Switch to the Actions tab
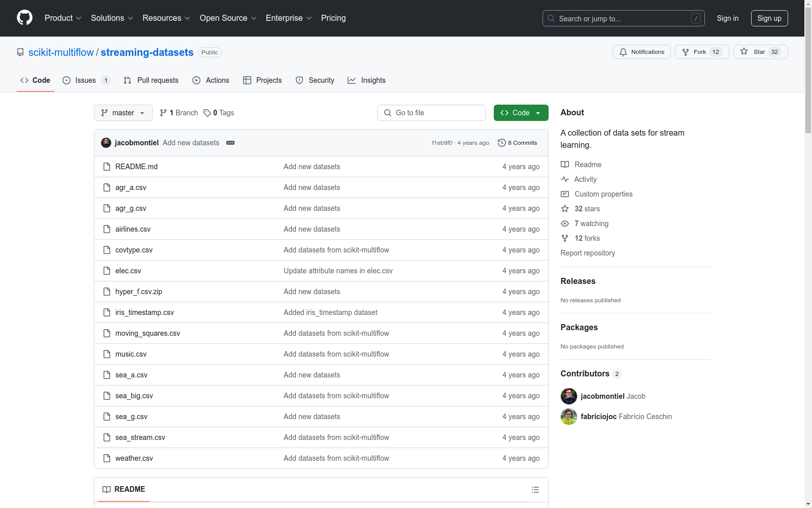Image resolution: width=812 pixels, height=508 pixels. [211, 80]
